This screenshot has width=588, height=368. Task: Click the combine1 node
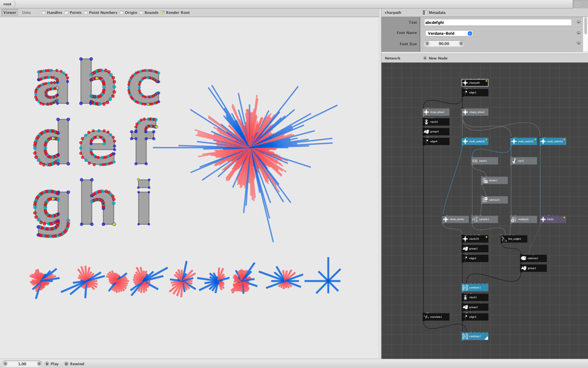pos(475,288)
